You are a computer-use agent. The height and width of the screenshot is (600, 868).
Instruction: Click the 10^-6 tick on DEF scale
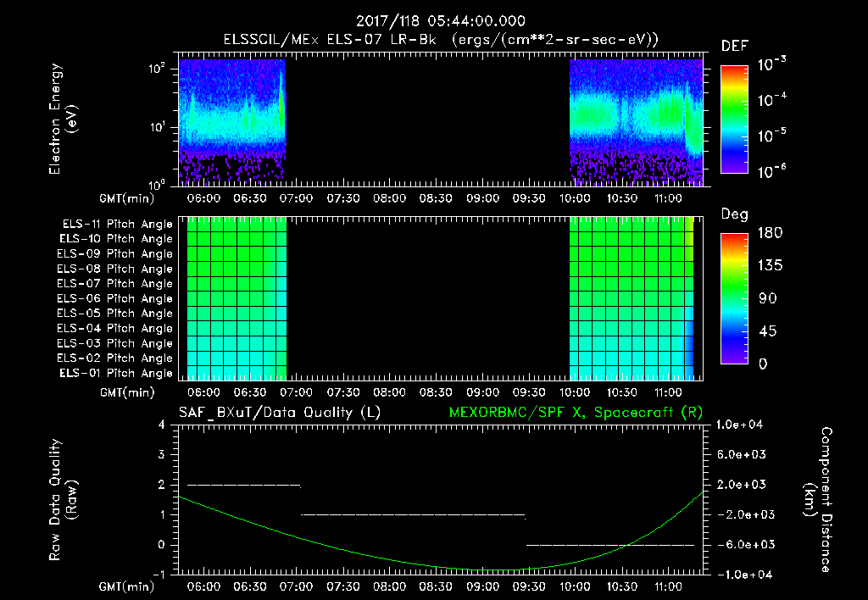pos(772,170)
